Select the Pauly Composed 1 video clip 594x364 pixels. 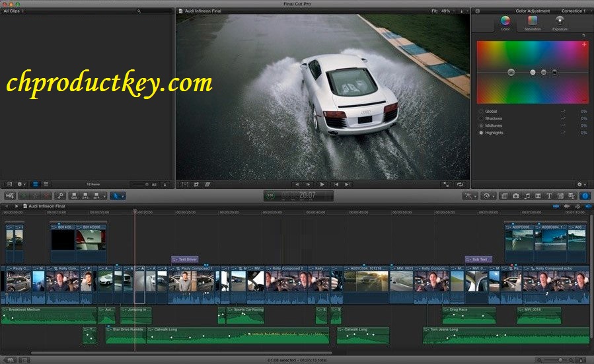[192, 285]
